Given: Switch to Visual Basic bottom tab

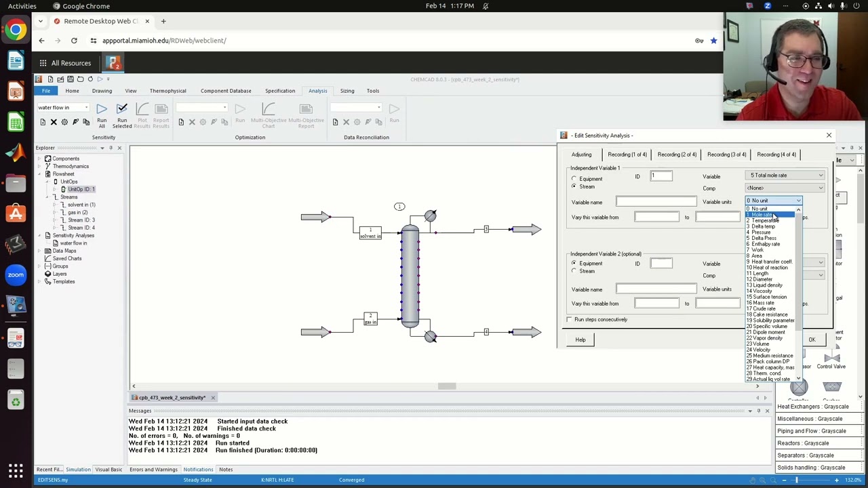Looking at the screenshot, I should (108, 470).
